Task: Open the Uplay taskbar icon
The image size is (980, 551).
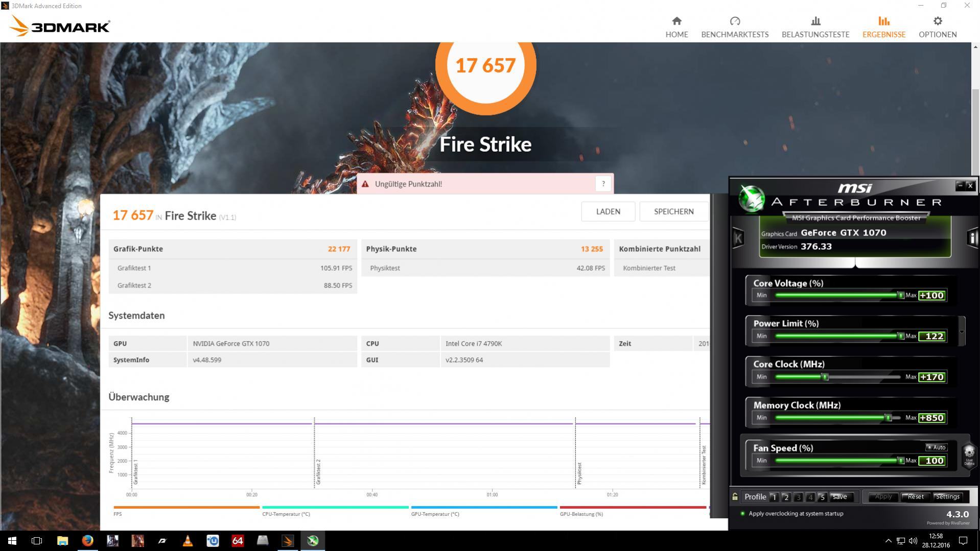Action: click(213, 541)
